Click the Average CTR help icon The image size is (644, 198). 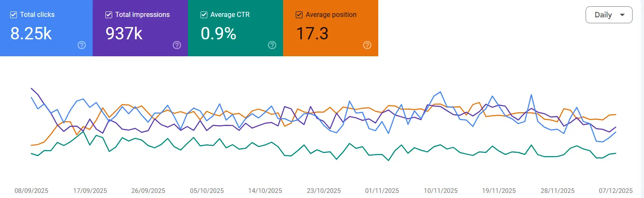tap(272, 45)
